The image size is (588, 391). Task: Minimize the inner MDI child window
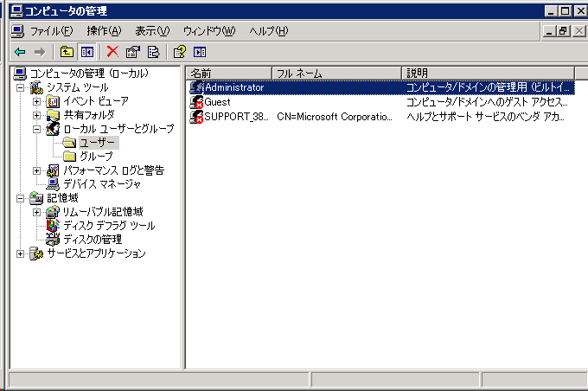pyautogui.click(x=549, y=31)
